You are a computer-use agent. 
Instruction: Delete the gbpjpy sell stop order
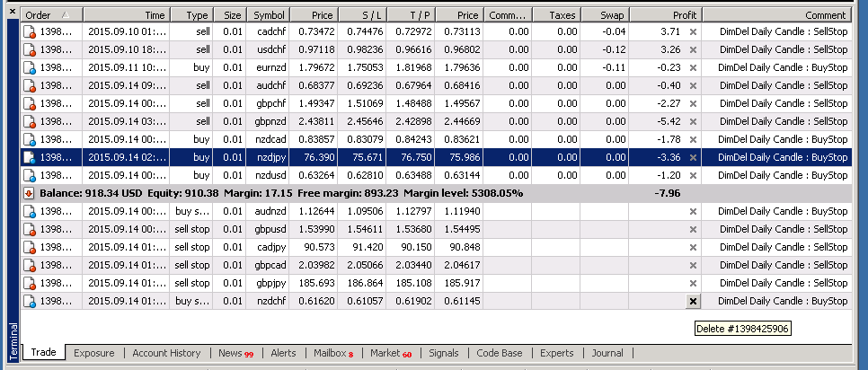pos(693,283)
